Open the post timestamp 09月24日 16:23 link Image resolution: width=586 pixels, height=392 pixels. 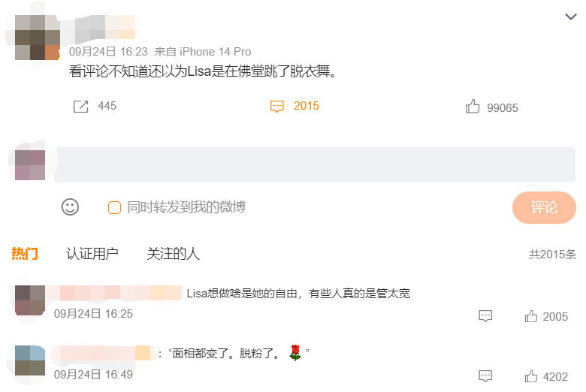pos(108,52)
